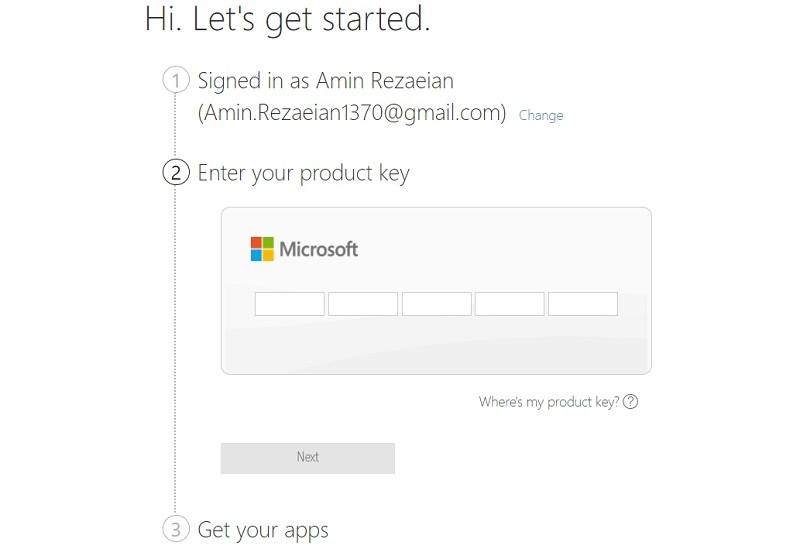Click the Enter your product key heading
Viewport: 800px width, 549px height.
[x=304, y=173]
